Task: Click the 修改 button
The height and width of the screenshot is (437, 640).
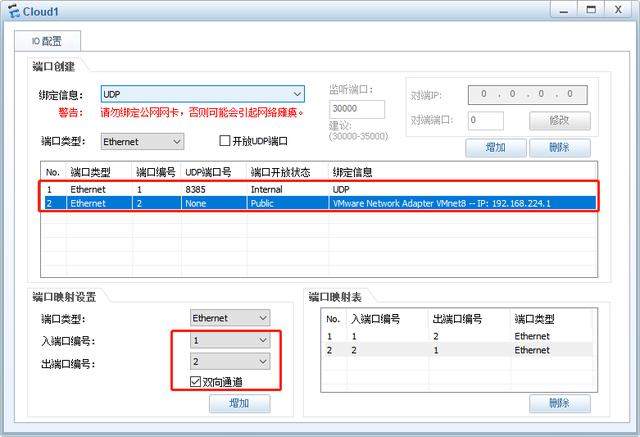Action: pos(560,120)
